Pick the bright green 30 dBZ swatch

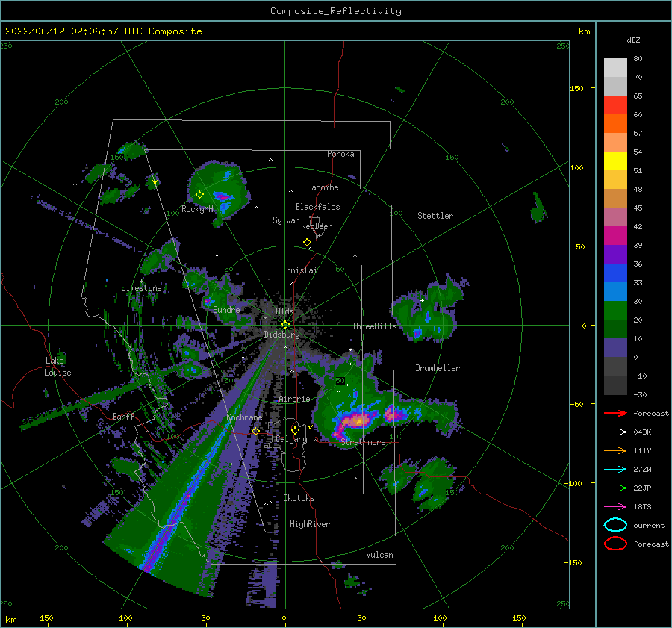pyautogui.click(x=615, y=310)
